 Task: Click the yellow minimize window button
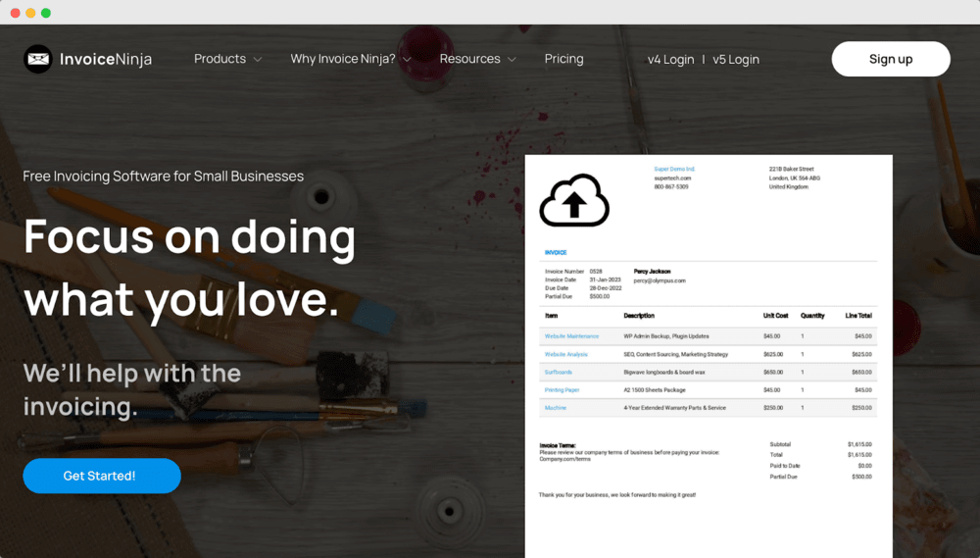(30, 13)
